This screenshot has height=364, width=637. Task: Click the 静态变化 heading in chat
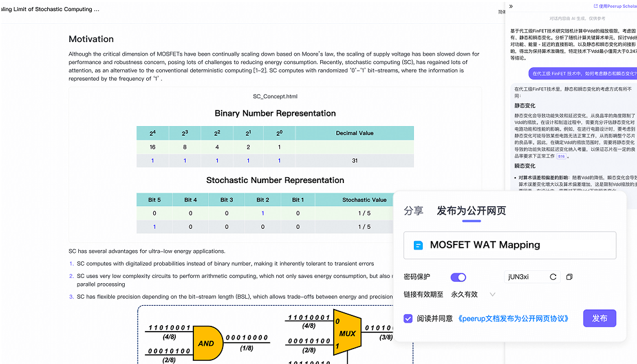525,105
